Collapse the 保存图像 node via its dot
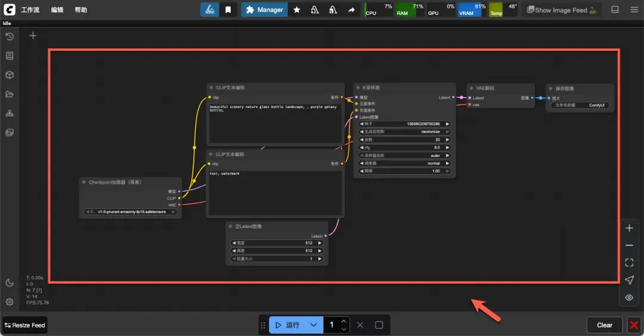The height and width of the screenshot is (336, 644). tap(550, 88)
